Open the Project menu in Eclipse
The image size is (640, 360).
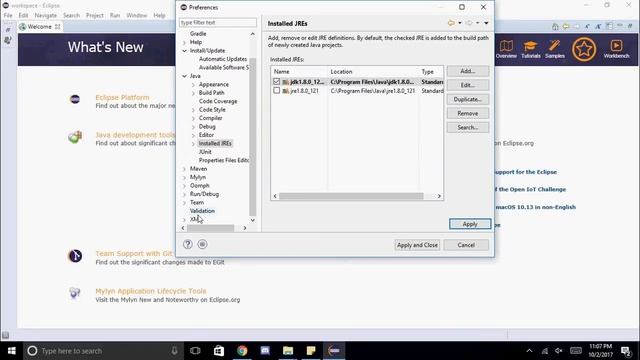pos(95,15)
